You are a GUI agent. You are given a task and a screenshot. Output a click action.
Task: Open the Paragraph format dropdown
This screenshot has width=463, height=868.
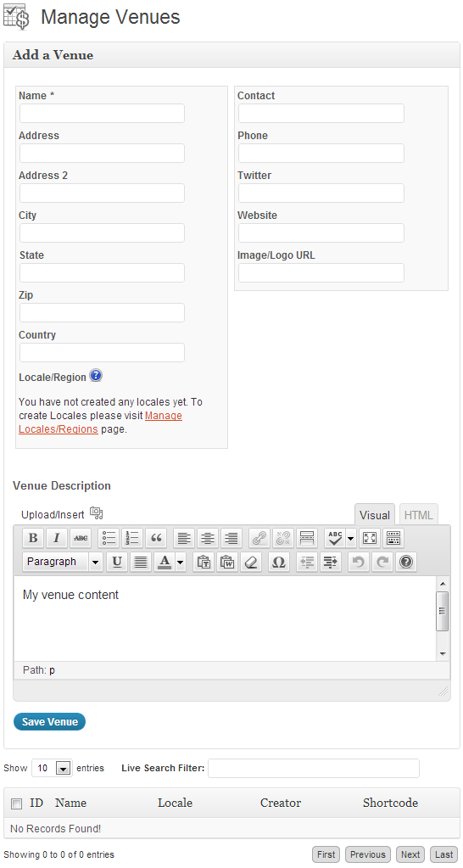click(x=63, y=562)
